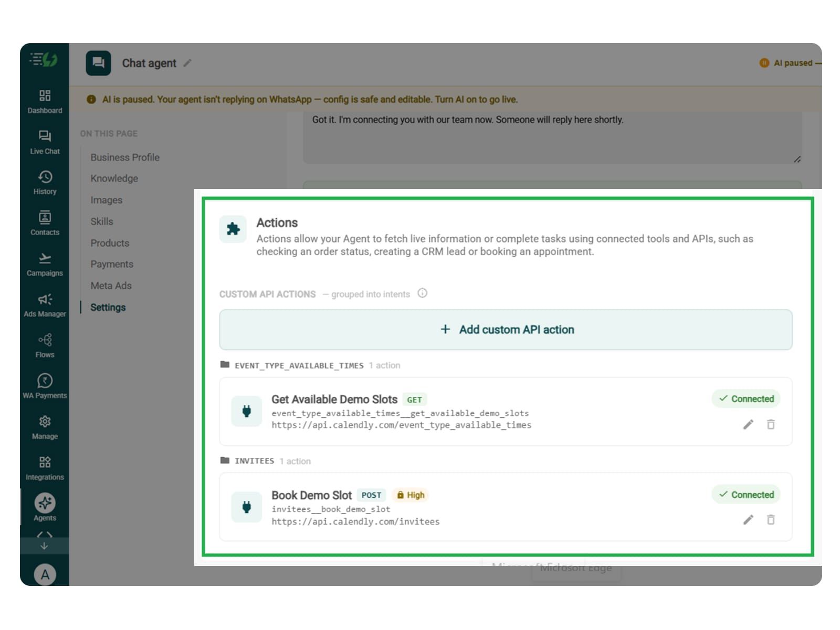Go to Contacts in the sidebar

[x=45, y=224]
